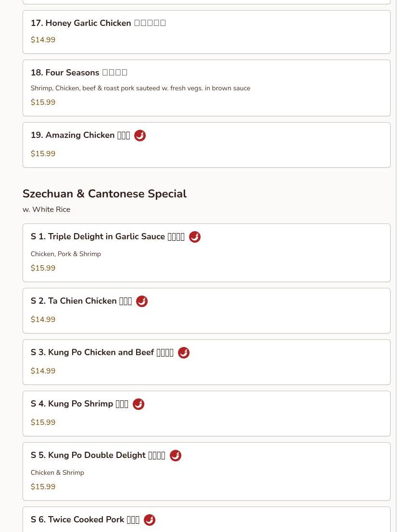Image resolution: width=406 pixels, height=532 pixels.
Task: Click chili icon beside Twice Cooked Pork
Action: click(x=150, y=520)
